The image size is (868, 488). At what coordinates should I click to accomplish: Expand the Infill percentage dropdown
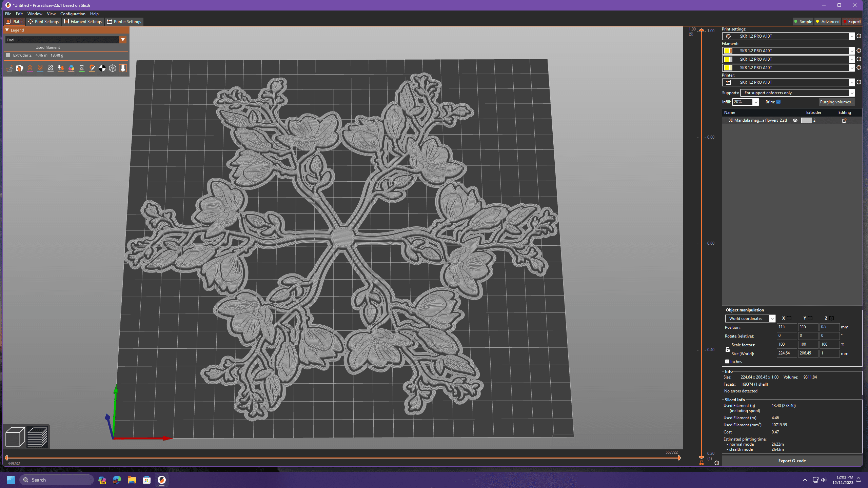(756, 102)
